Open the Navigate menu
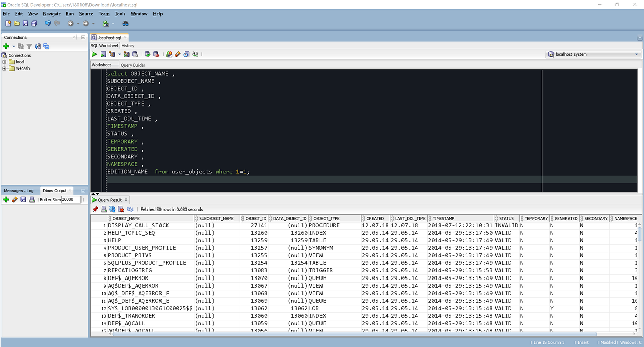The height and width of the screenshot is (347, 644). click(52, 14)
